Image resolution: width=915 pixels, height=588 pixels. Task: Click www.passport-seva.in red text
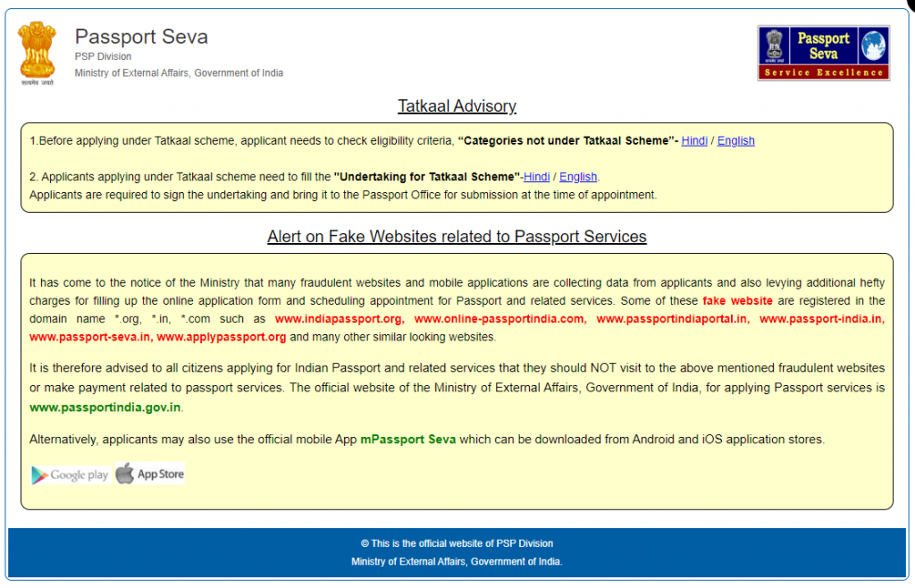pyautogui.click(x=91, y=337)
